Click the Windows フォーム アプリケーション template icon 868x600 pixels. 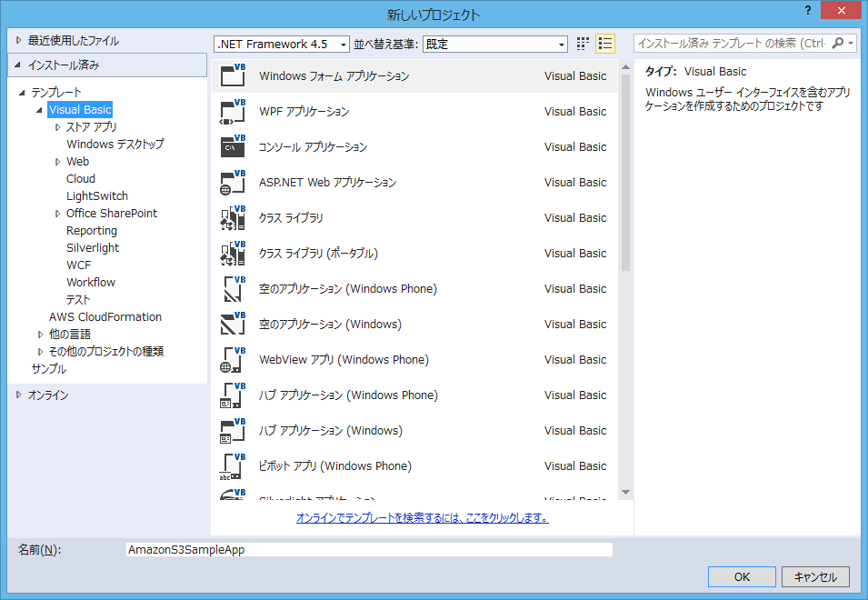[x=233, y=75]
